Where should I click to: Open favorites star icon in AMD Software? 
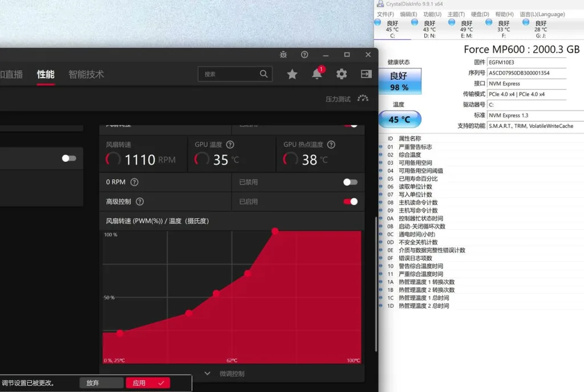(292, 74)
